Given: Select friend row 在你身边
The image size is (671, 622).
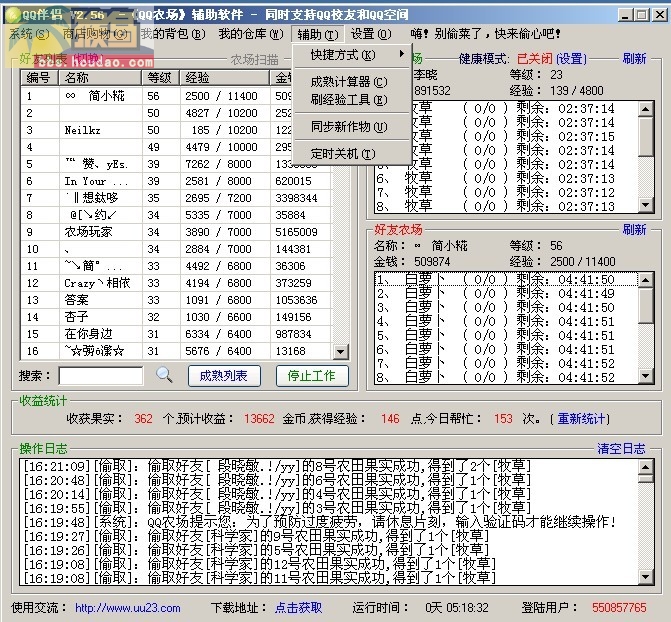Looking at the screenshot, I should [175, 333].
